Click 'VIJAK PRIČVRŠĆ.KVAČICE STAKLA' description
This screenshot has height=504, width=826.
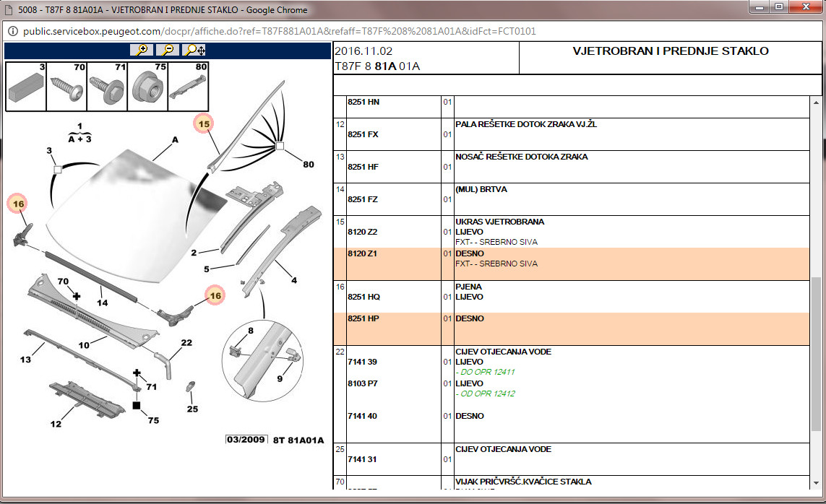click(x=524, y=482)
